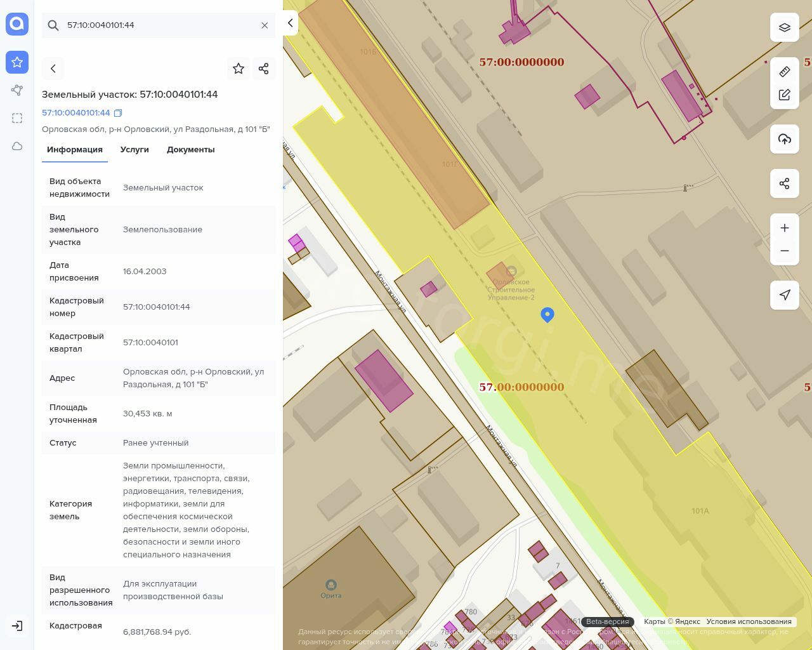Viewport: 812px width, 650px height.
Task: Click the Условия использования link
Action: 749,621
